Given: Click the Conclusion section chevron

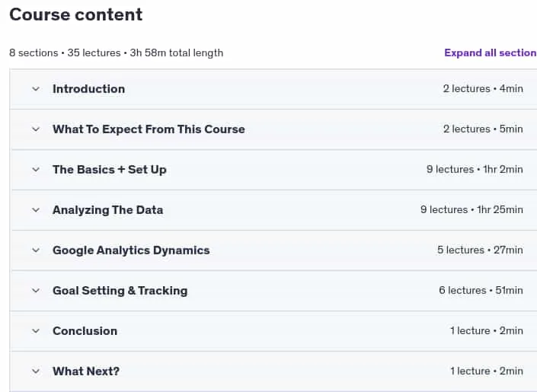Looking at the screenshot, I should [x=36, y=331].
